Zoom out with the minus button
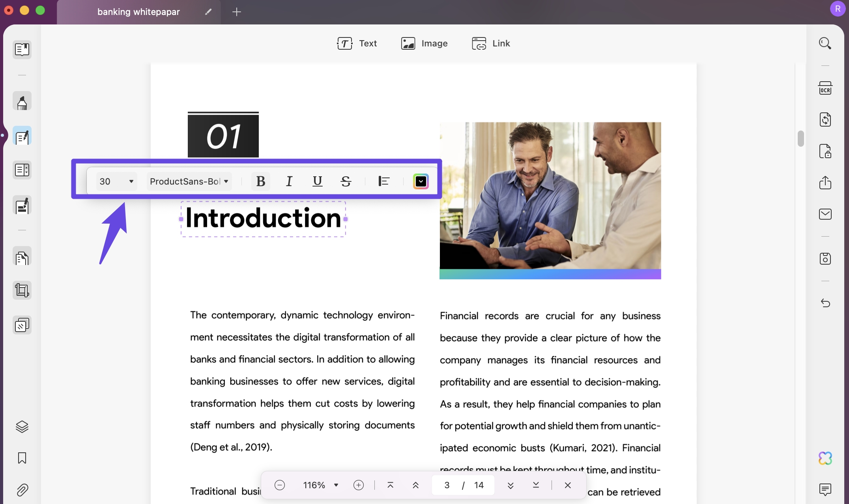This screenshot has width=849, height=504. tap(279, 485)
